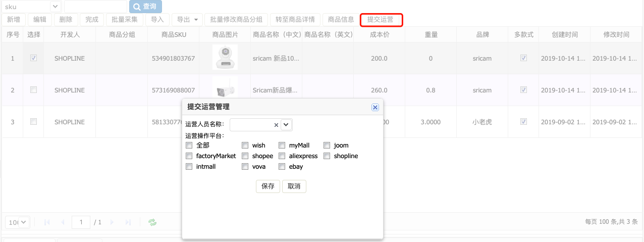
Task: Uncheck row 1 selection checkbox
Action: point(34,58)
